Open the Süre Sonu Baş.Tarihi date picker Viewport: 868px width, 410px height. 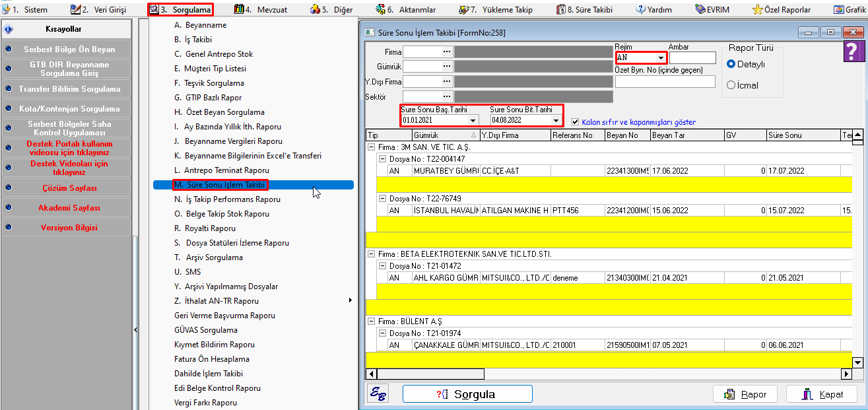473,121
